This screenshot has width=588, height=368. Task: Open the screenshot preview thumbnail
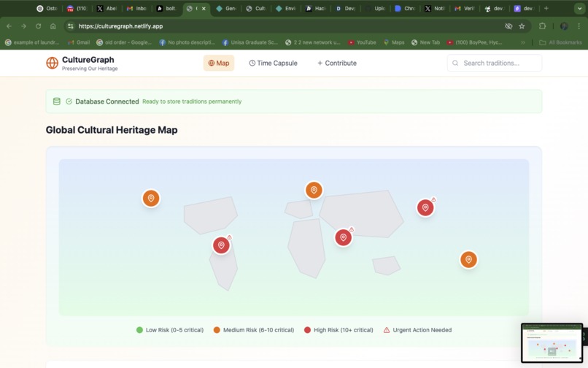pos(552,342)
